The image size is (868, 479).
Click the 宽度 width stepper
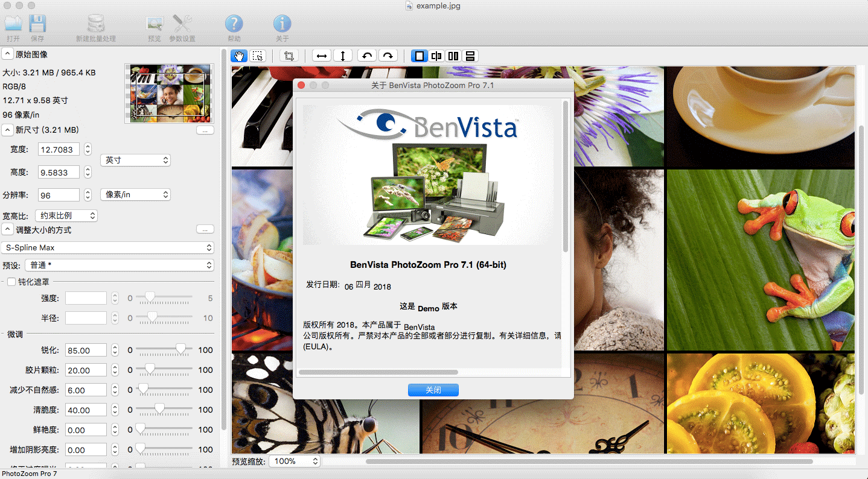tap(88, 149)
